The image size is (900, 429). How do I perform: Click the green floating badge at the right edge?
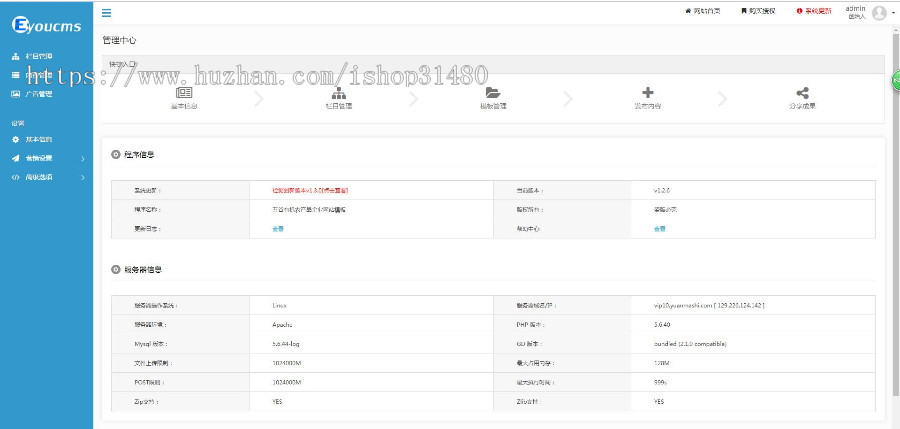[895, 81]
